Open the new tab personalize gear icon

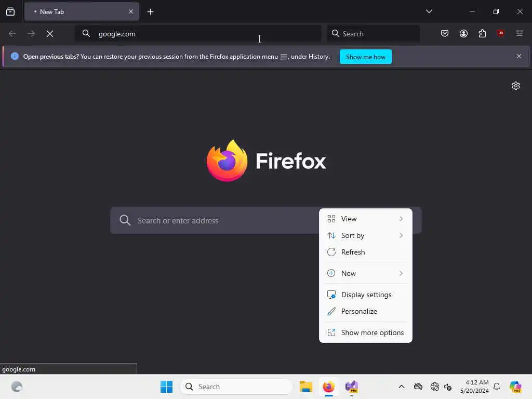pos(515,86)
